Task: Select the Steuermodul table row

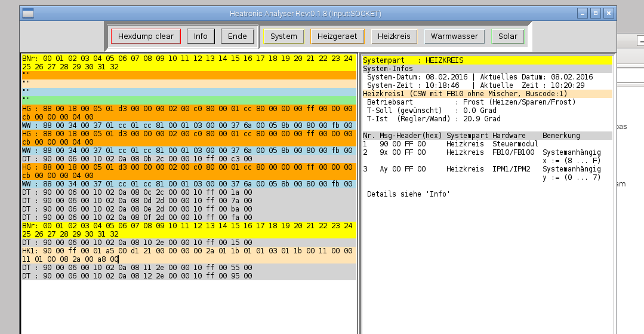Action: [451, 144]
